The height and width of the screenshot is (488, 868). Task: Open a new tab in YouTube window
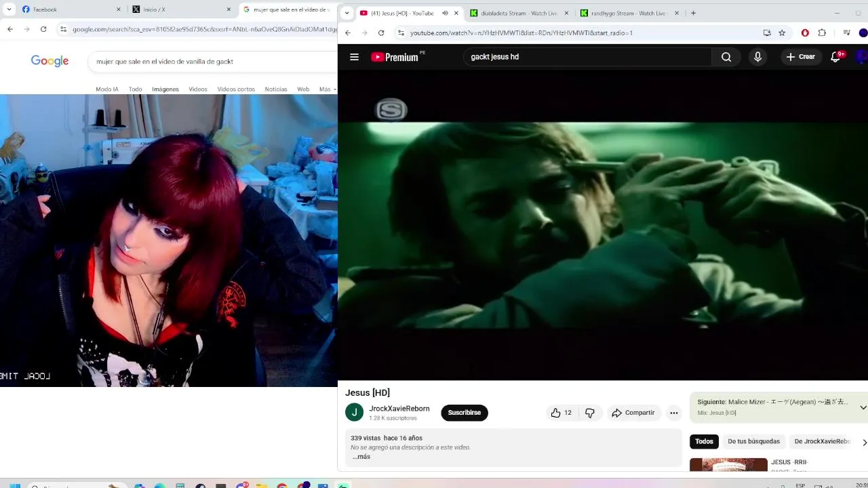[693, 13]
